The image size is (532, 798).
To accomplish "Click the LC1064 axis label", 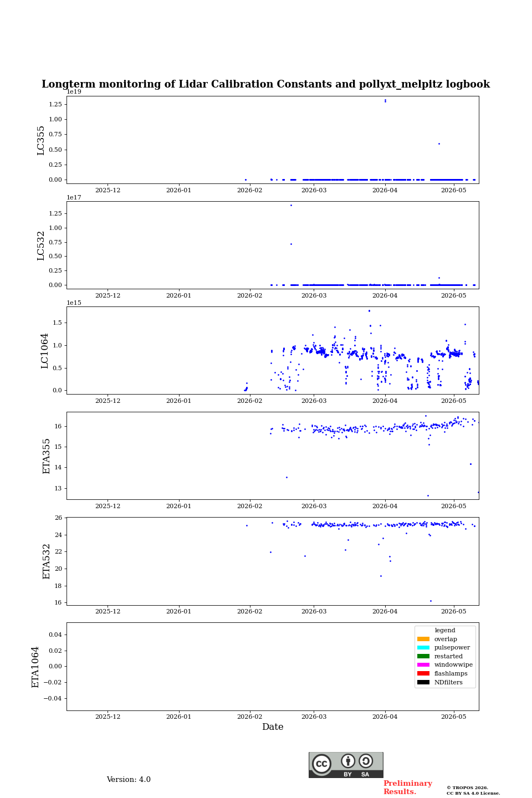I will (x=44, y=351).
